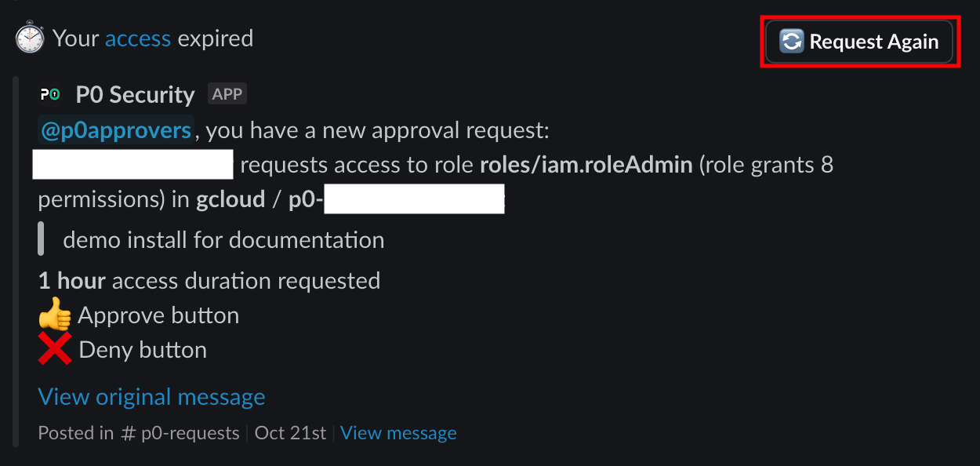Click the APP badge label
The height and width of the screenshot is (466, 980).
pyautogui.click(x=227, y=94)
